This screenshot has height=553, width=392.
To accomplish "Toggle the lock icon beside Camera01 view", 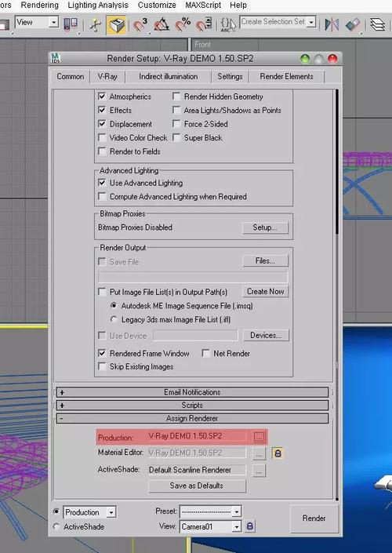I will [250, 526].
